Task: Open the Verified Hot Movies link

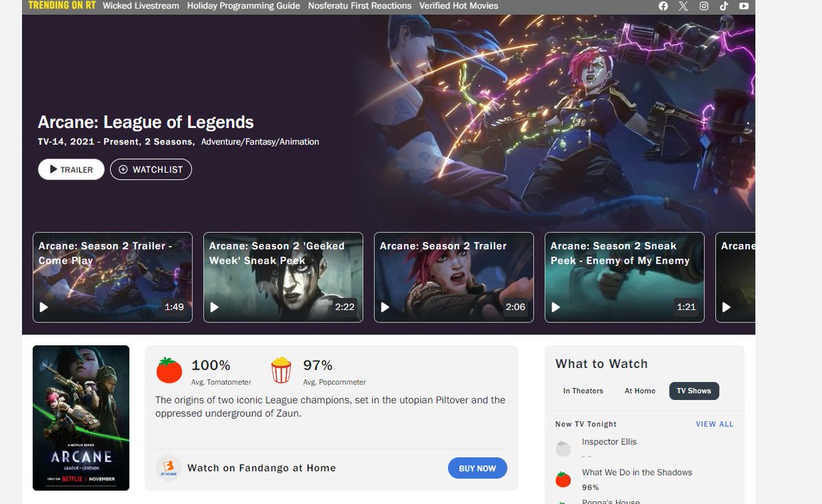Action: [459, 5]
